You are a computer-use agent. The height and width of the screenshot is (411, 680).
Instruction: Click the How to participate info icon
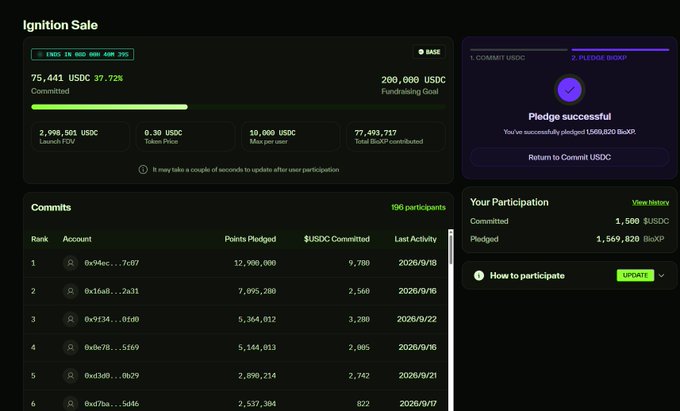479,275
